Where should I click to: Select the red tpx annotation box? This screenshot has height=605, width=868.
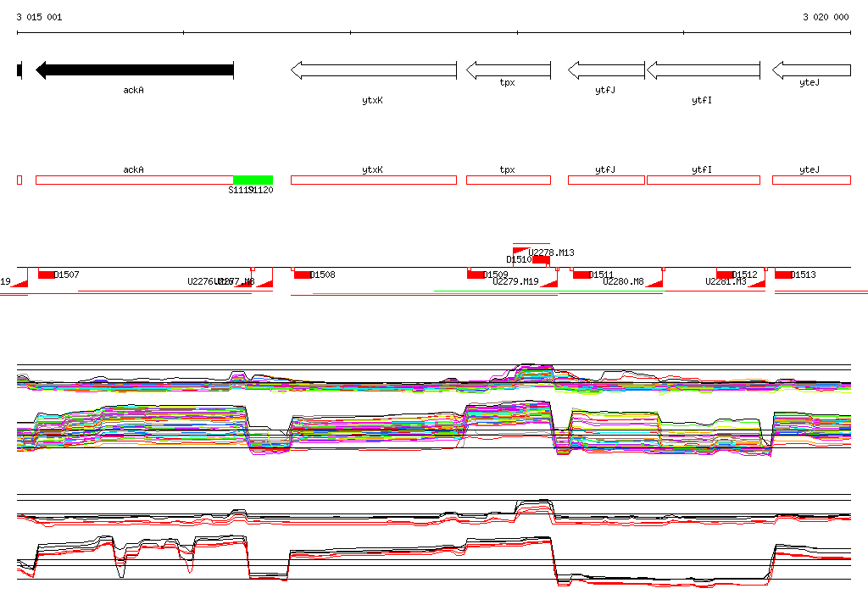click(x=509, y=180)
